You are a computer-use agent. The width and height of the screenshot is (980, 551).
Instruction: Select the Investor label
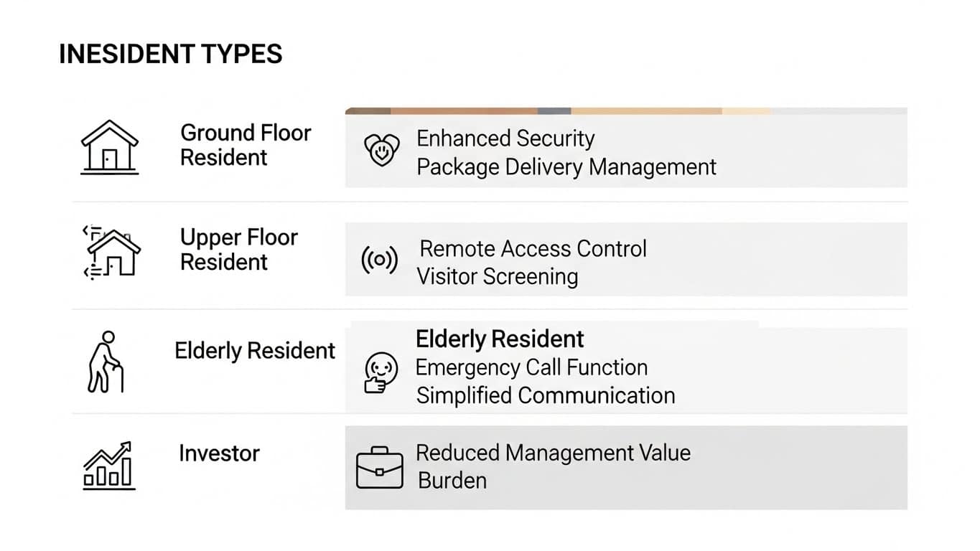(x=219, y=453)
